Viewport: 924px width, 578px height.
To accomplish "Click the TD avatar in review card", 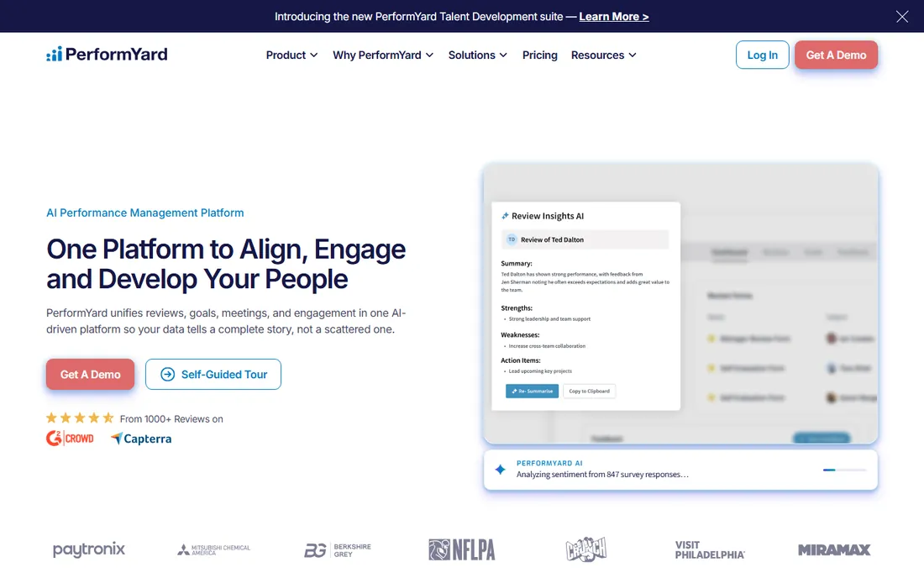I will click(512, 239).
